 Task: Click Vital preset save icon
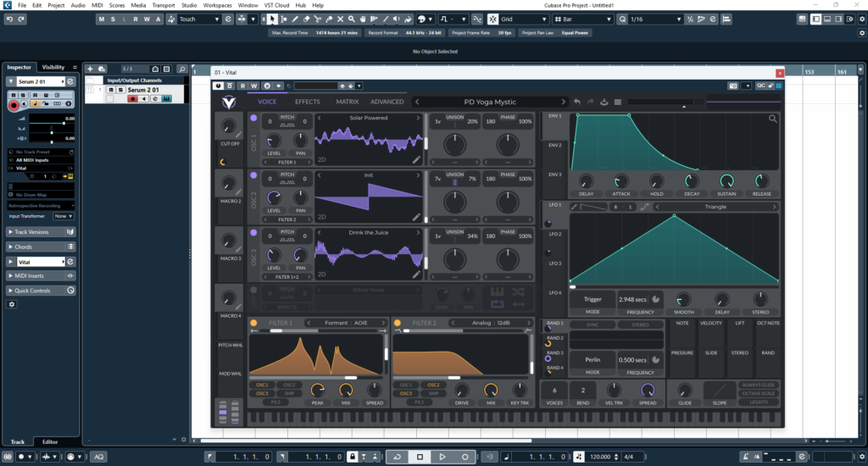(x=604, y=102)
